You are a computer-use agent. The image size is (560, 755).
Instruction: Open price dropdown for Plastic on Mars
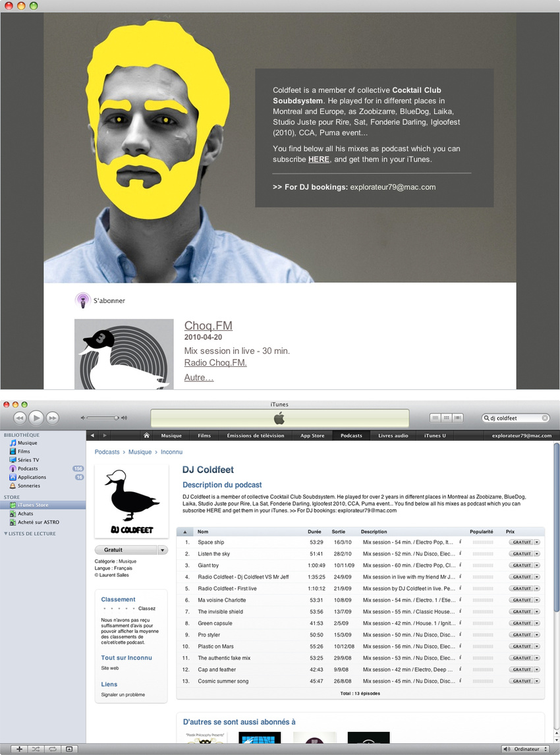(x=537, y=646)
